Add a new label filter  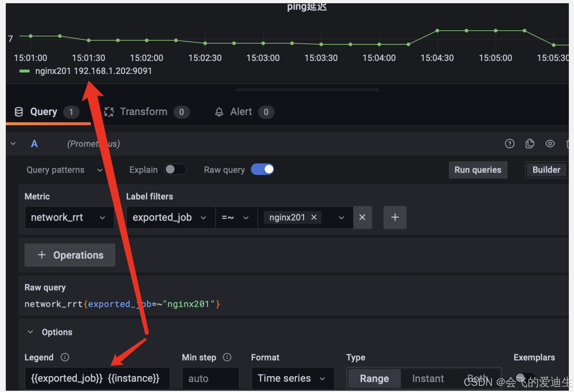(x=395, y=218)
